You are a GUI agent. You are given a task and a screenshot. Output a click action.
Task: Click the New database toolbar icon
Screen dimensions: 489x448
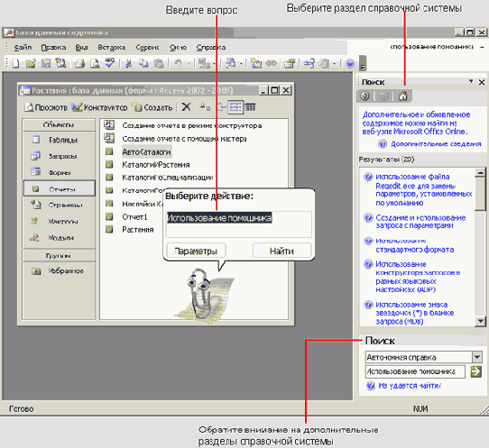tap(15, 64)
